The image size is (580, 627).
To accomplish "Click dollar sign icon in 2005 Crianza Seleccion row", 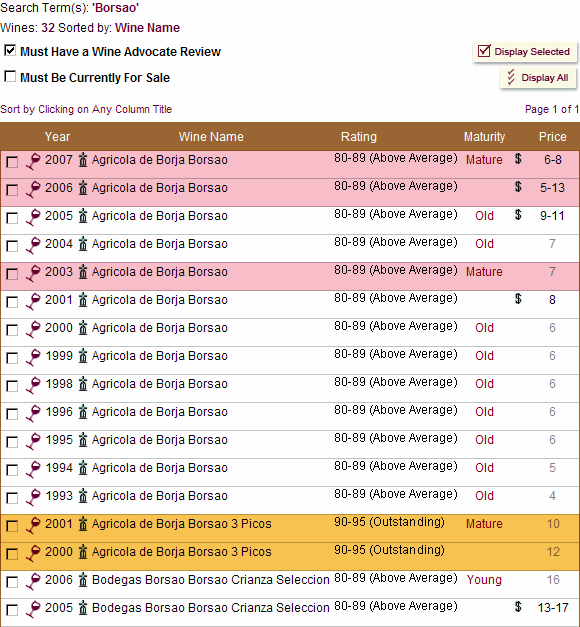I will pyautogui.click(x=518, y=607).
